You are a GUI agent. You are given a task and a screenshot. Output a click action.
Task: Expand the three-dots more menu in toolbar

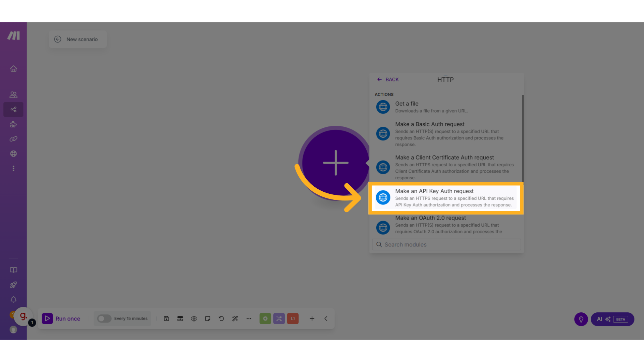tap(249, 319)
